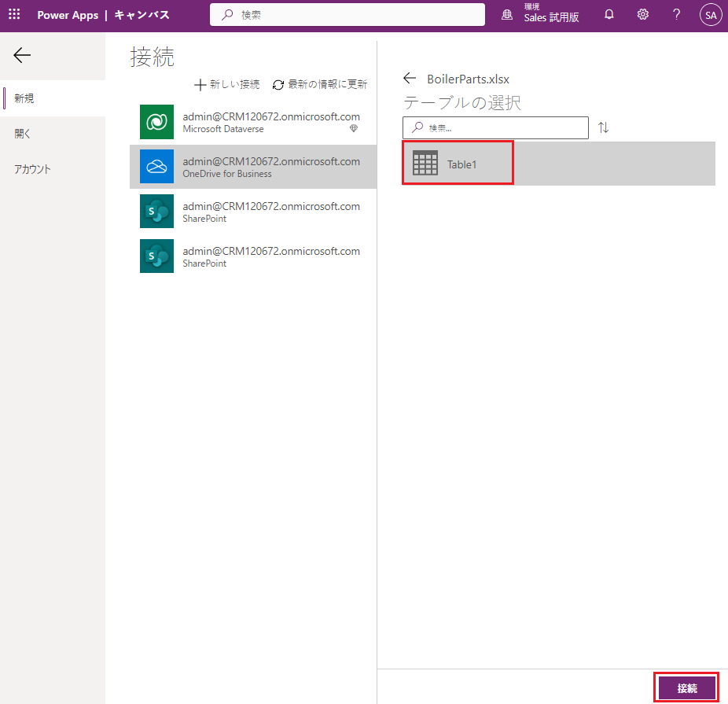728x704 pixels.
Task: Click the environment globe icon
Action: click(507, 15)
